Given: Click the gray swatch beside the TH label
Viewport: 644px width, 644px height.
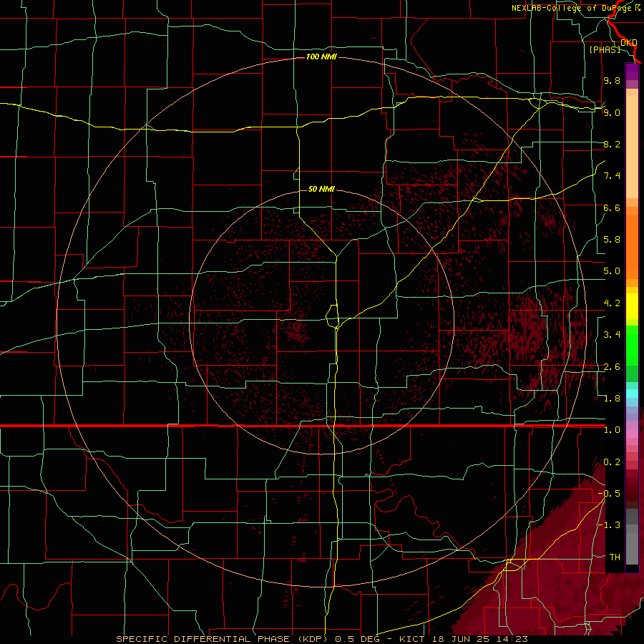Looking at the screenshot, I should [632, 550].
